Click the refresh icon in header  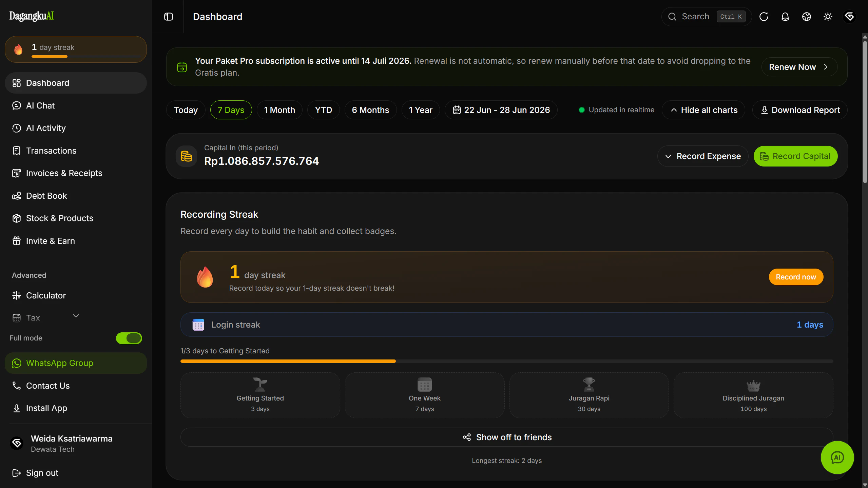[764, 17]
